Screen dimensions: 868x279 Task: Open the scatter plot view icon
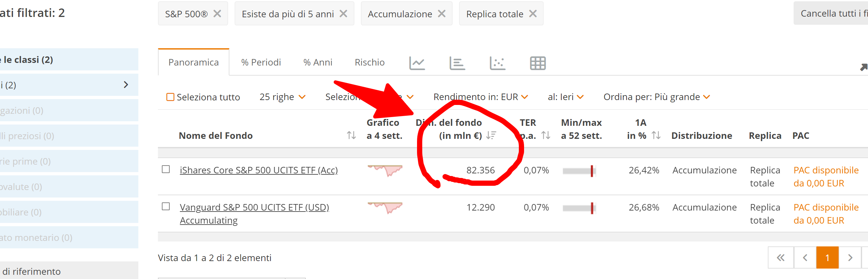497,63
